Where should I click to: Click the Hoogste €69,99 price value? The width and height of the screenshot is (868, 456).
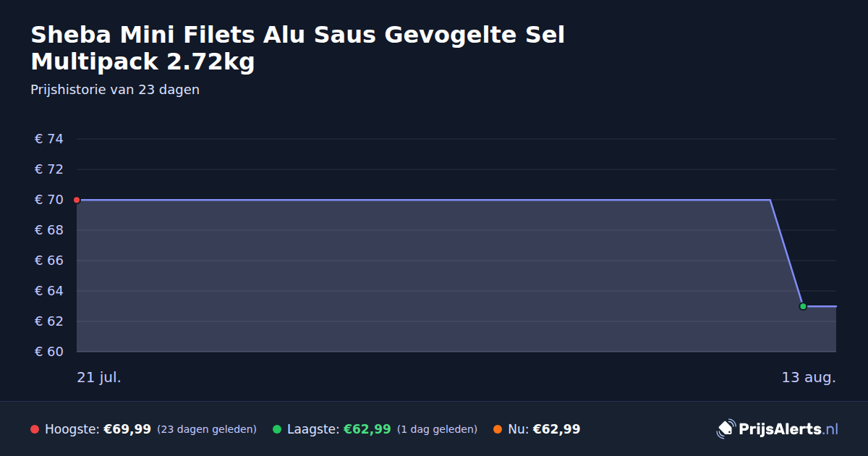pos(127,429)
